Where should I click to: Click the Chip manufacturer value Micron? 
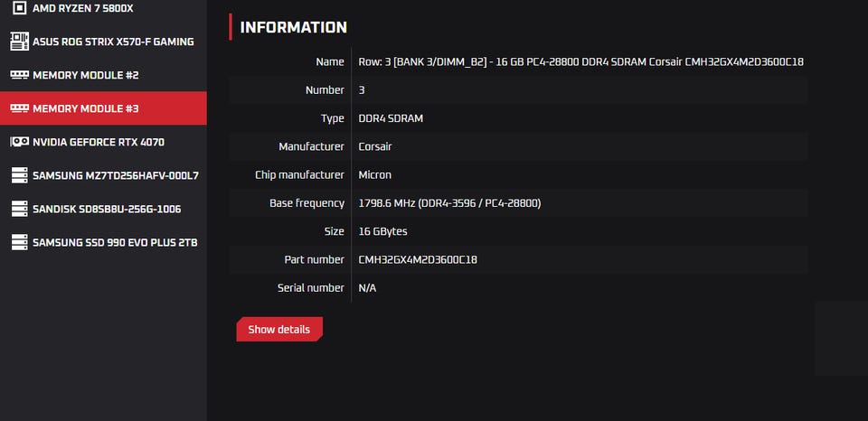point(374,175)
